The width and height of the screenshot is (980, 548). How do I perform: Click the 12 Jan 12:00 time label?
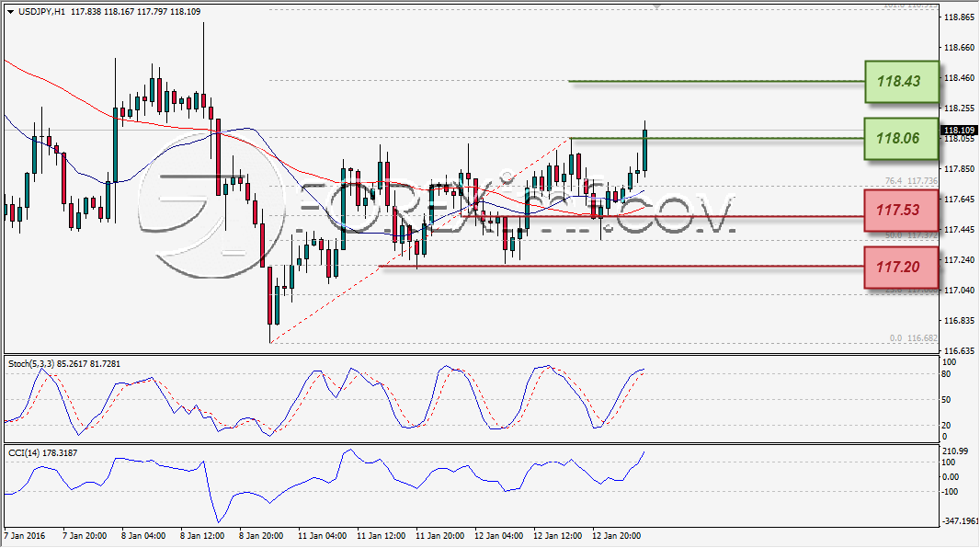pyautogui.click(x=557, y=535)
